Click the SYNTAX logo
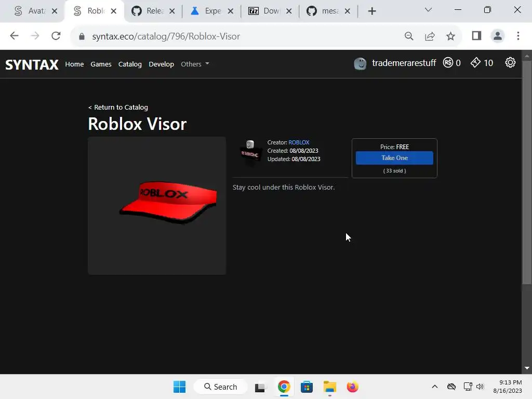Image resolution: width=532 pixels, height=399 pixels. point(32,64)
